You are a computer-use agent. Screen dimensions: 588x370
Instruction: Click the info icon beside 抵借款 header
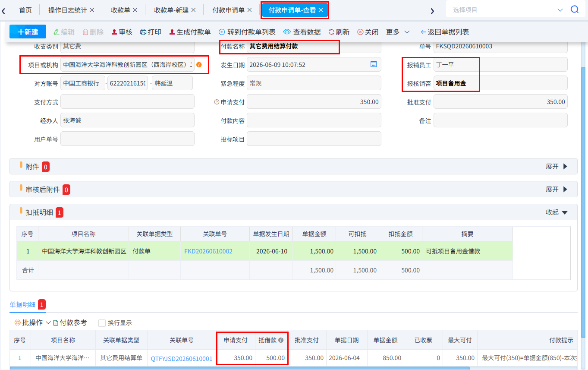coord(281,340)
